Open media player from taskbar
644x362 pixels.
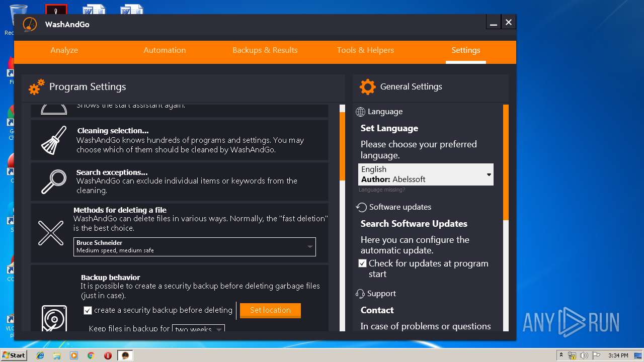[74, 355]
